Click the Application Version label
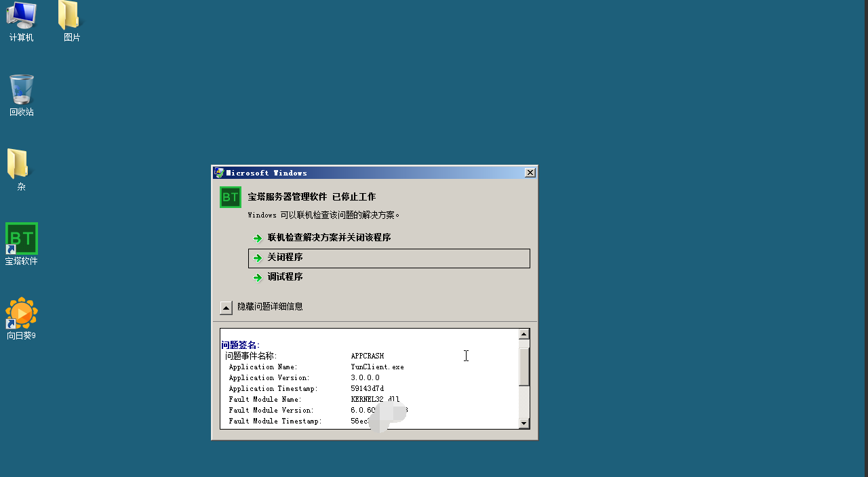The image size is (868, 477). pos(269,378)
